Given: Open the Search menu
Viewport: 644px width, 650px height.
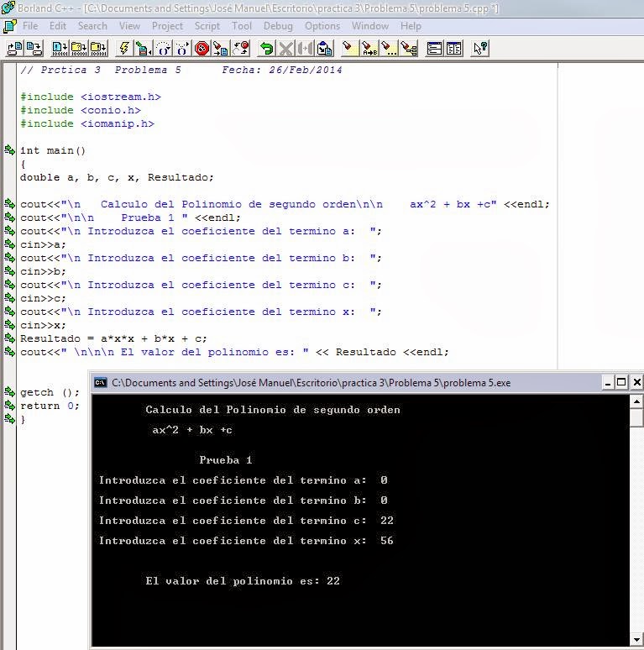Looking at the screenshot, I should tap(92, 26).
